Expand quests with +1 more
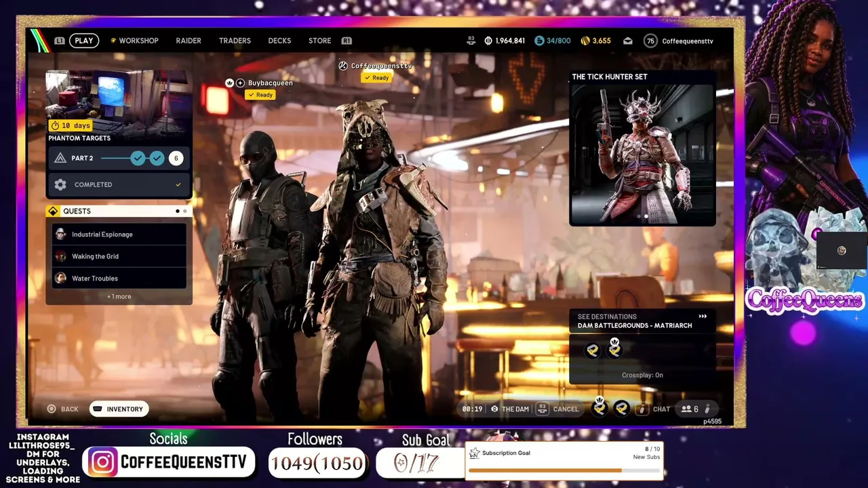Screen dimensions: 868x488 [x=119, y=296]
